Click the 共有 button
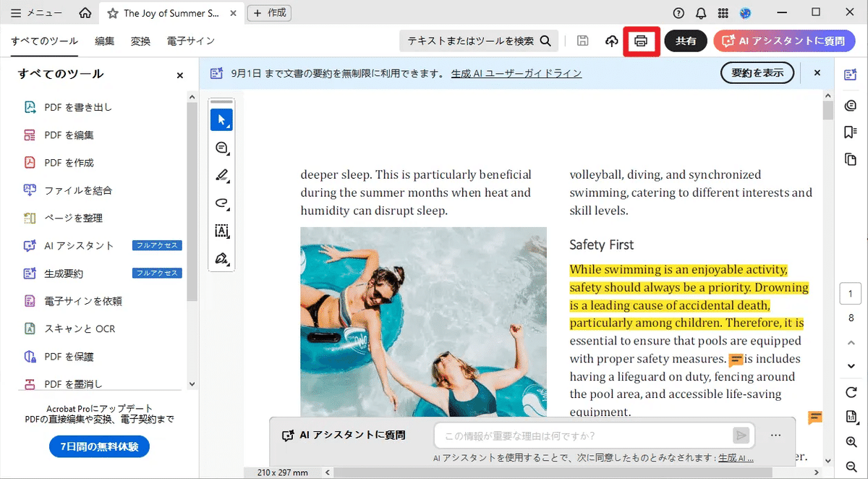The width and height of the screenshot is (868, 479). coord(685,41)
